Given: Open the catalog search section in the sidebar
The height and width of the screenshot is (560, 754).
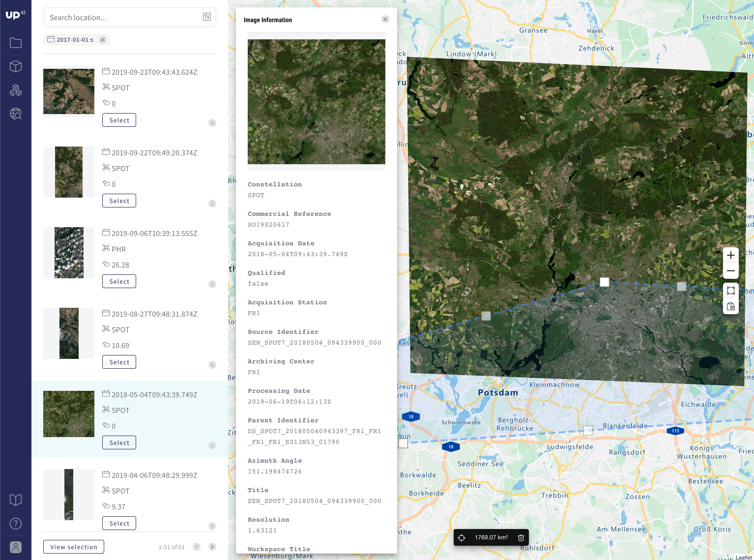Looking at the screenshot, I should [x=15, y=114].
